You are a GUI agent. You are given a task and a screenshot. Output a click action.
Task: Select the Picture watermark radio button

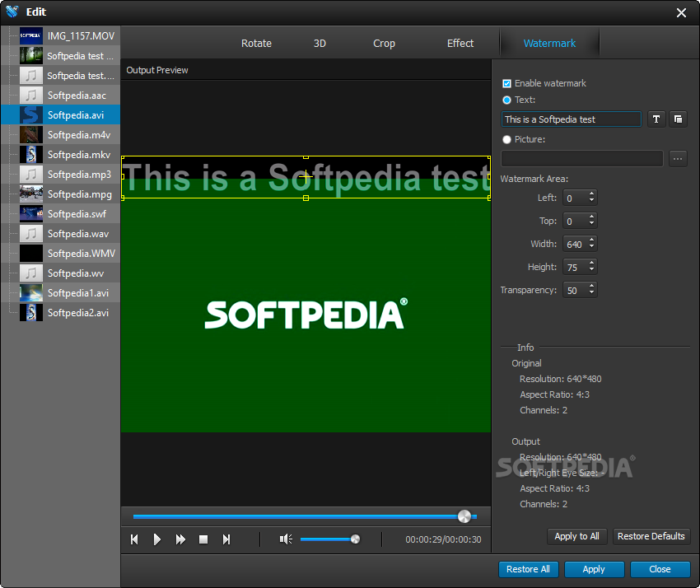[x=506, y=139]
